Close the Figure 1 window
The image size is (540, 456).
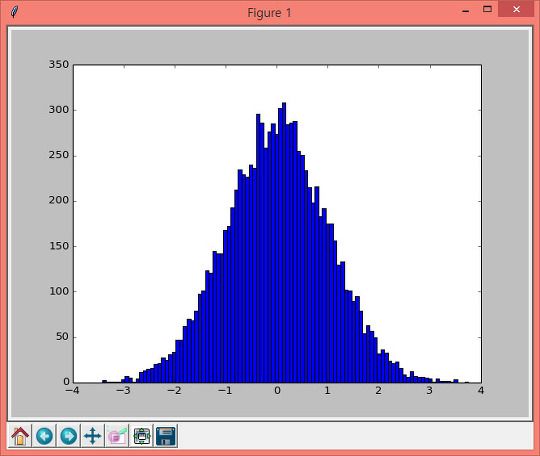click(x=516, y=9)
